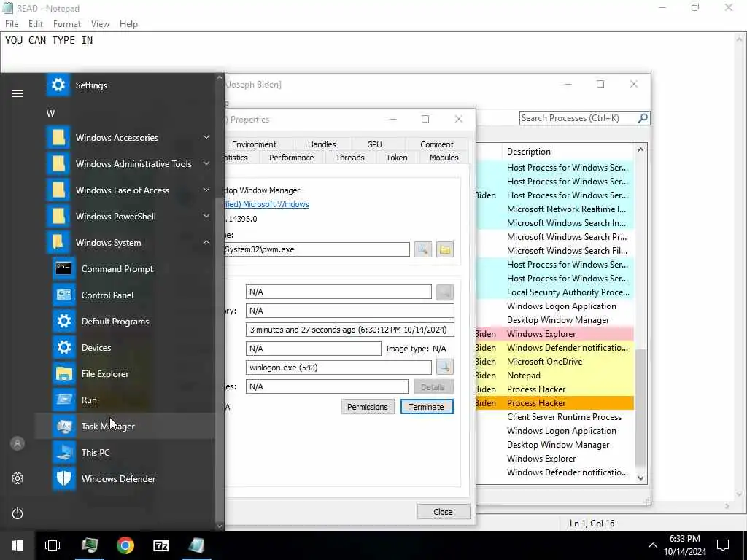This screenshot has height=560, width=747.
Task: Click the taskbar clock showing 6:33 PM
Action: coord(684,545)
